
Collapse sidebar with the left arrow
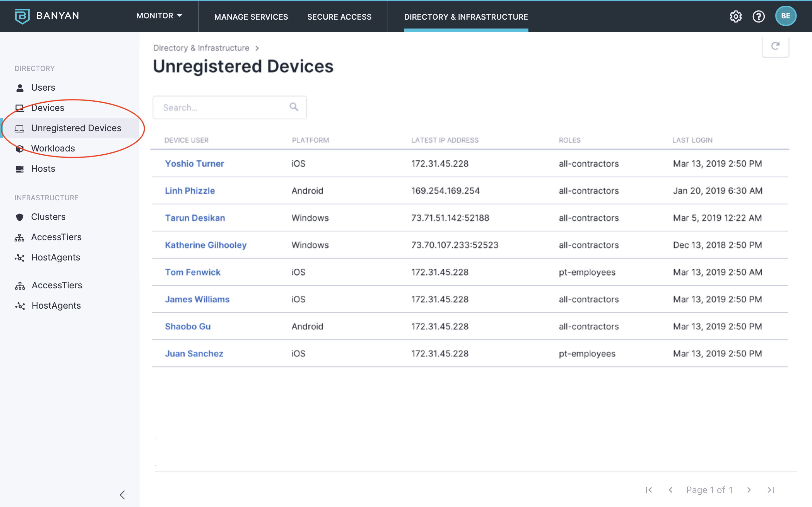(x=124, y=495)
